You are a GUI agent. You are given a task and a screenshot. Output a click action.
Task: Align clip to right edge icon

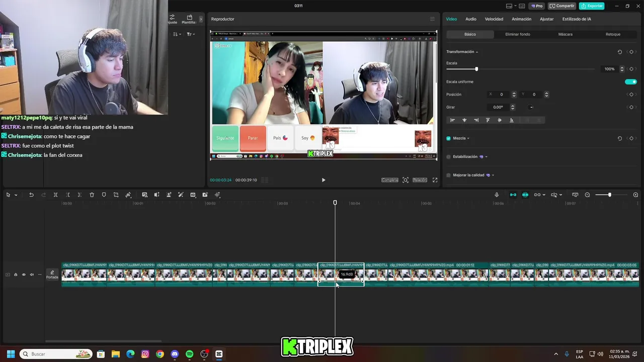[476, 120]
